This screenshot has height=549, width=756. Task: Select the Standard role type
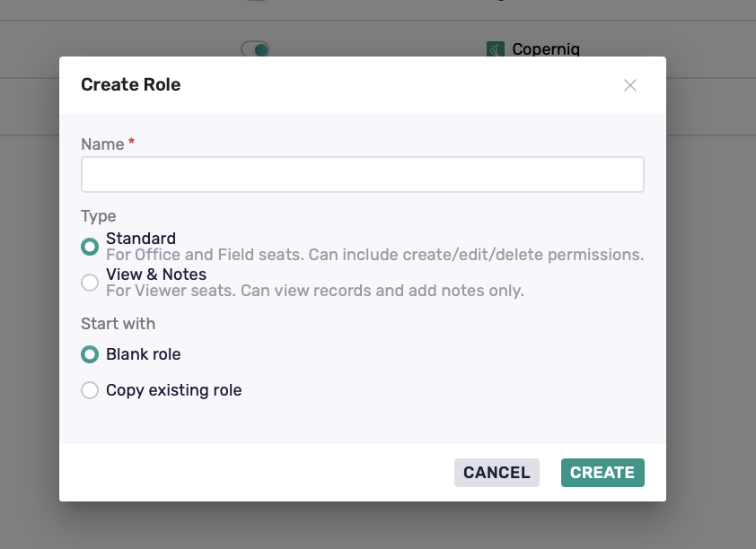tap(90, 247)
